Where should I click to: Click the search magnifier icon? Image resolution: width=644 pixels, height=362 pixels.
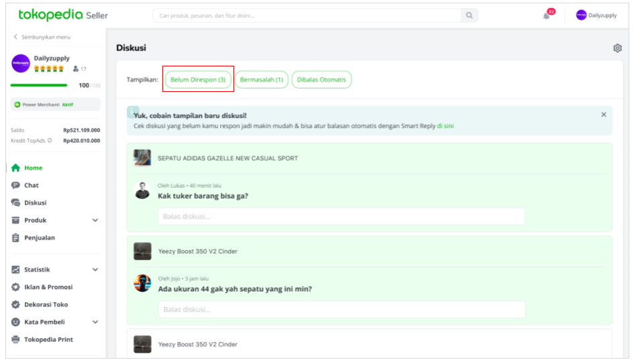pyautogui.click(x=469, y=15)
